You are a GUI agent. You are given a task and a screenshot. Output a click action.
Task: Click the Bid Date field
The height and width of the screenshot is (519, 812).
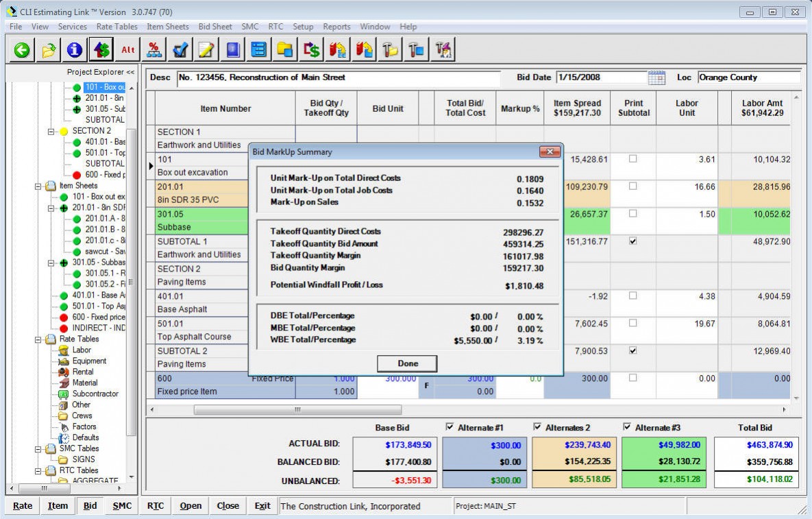click(x=602, y=77)
